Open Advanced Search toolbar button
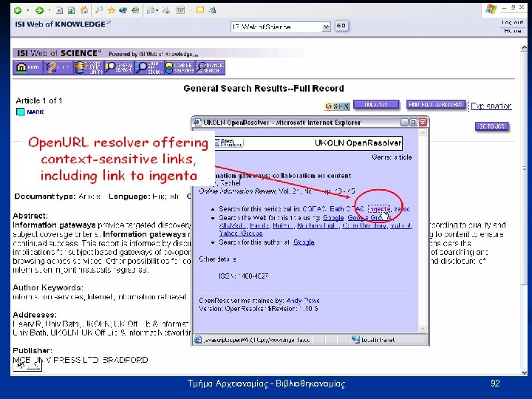 click(210, 67)
